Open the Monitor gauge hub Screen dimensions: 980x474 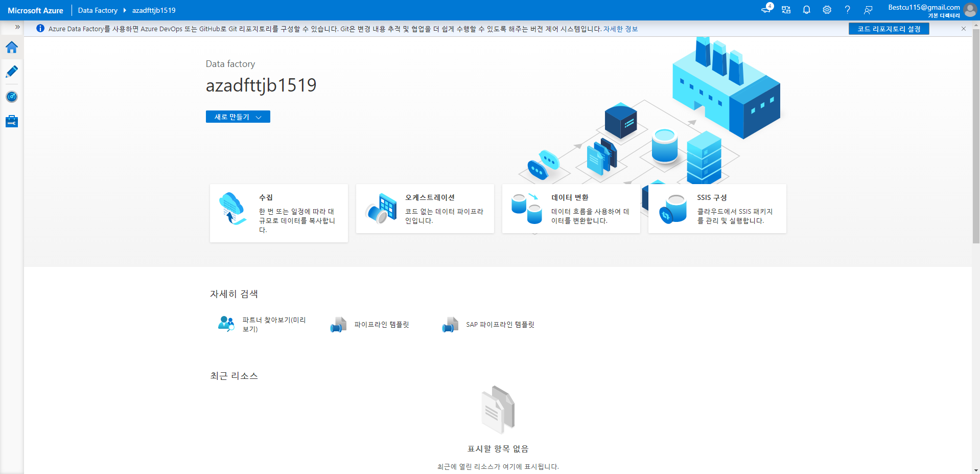(12, 97)
